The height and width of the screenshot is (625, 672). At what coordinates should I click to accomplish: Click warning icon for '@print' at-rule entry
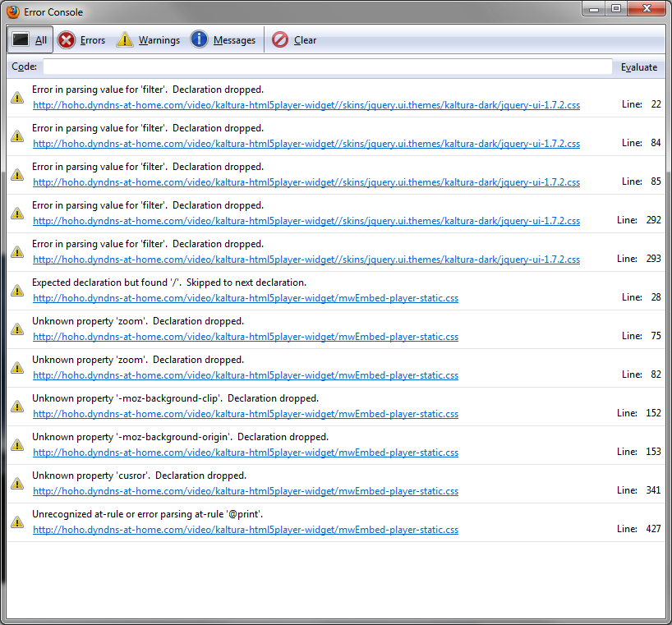(17, 522)
